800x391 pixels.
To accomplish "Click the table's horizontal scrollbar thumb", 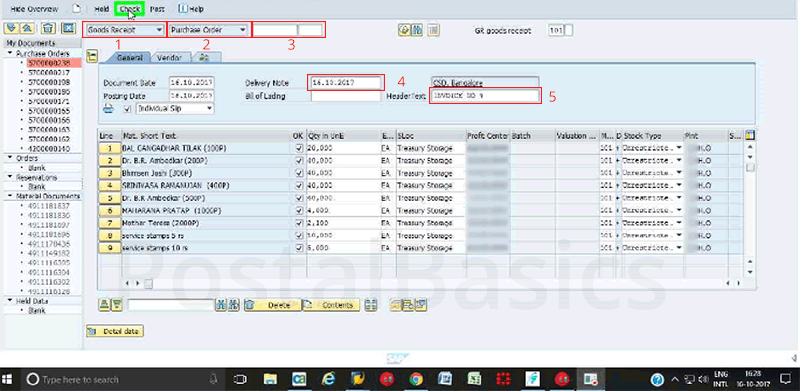I will pyautogui.click(x=148, y=283).
